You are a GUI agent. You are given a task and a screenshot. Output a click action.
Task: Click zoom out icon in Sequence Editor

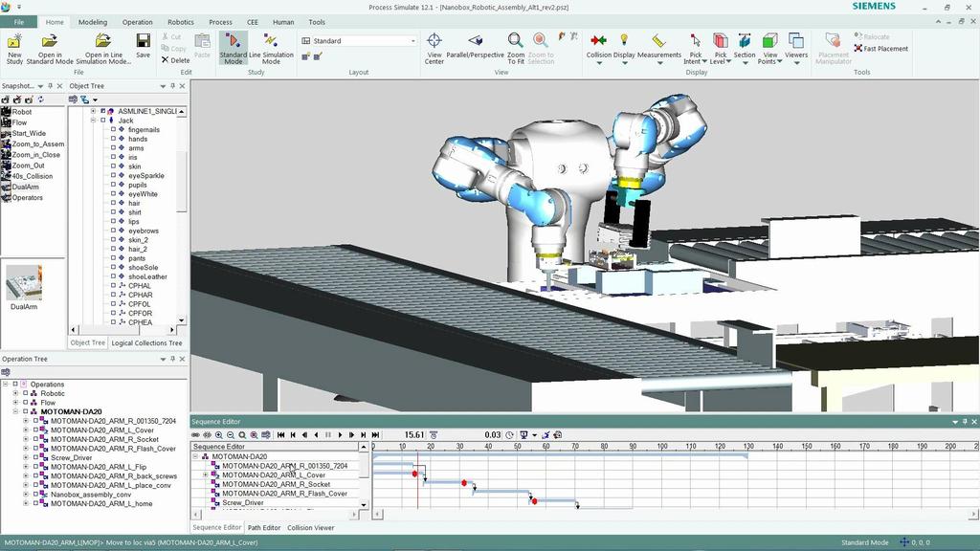pos(231,435)
